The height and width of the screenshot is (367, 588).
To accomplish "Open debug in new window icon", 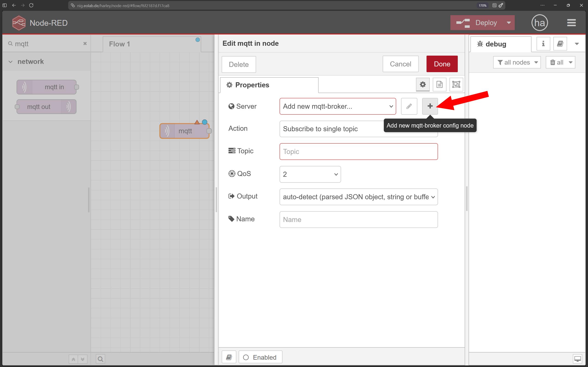I will pos(578,358).
